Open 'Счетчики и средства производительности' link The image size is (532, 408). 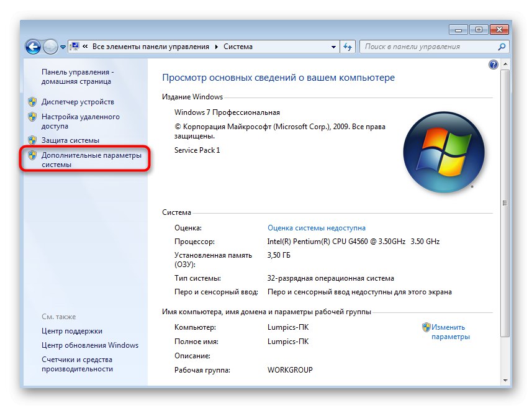tap(78, 364)
